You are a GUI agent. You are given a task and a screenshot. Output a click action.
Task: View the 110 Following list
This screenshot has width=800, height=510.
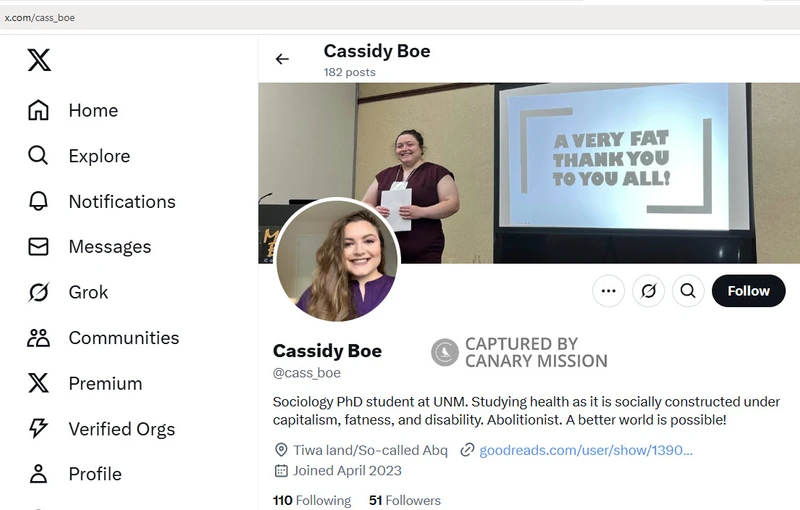(312, 500)
